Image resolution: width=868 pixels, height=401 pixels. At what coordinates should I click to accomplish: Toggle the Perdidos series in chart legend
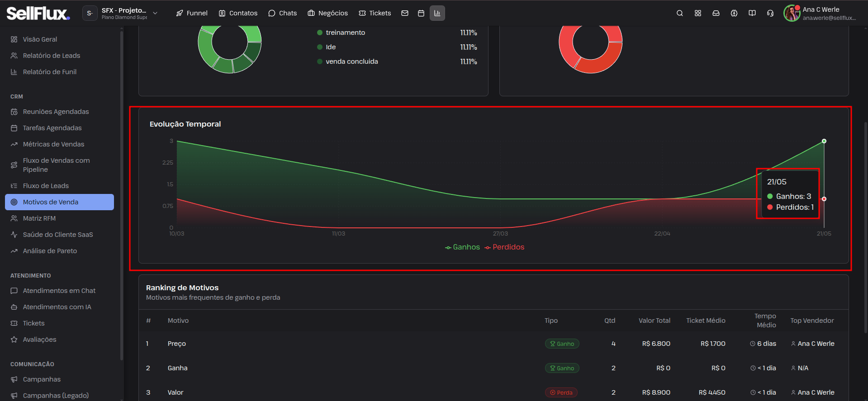coord(504,247)
